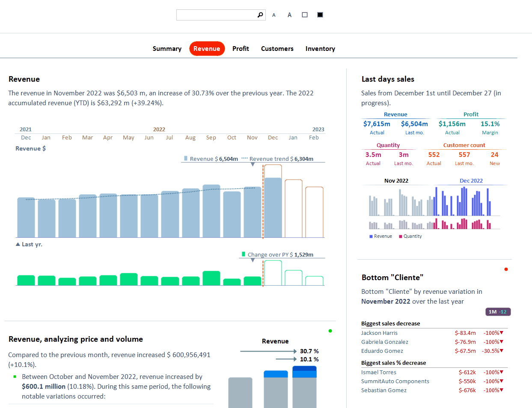Click the 15.1% margin value

(x=490, y=124)
